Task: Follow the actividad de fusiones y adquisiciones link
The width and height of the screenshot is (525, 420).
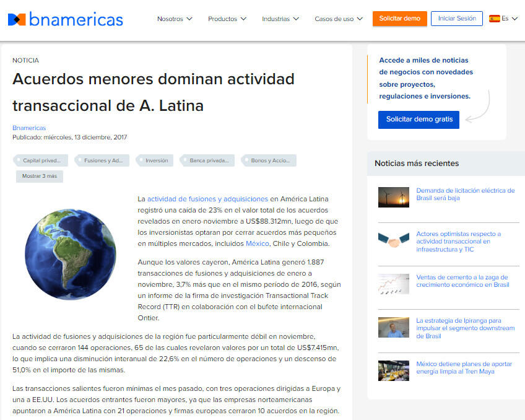Action: [x=207, y=199]
